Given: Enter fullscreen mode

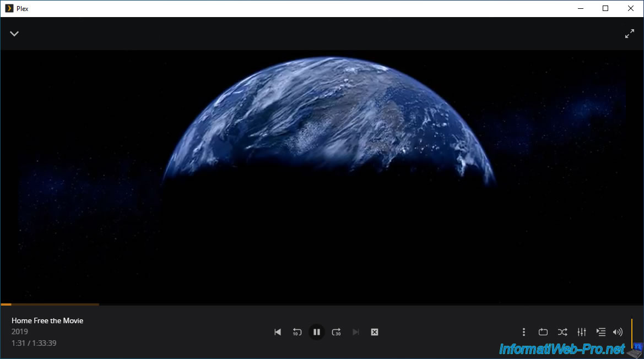Looking at the screenshot, I should (629, 34).
